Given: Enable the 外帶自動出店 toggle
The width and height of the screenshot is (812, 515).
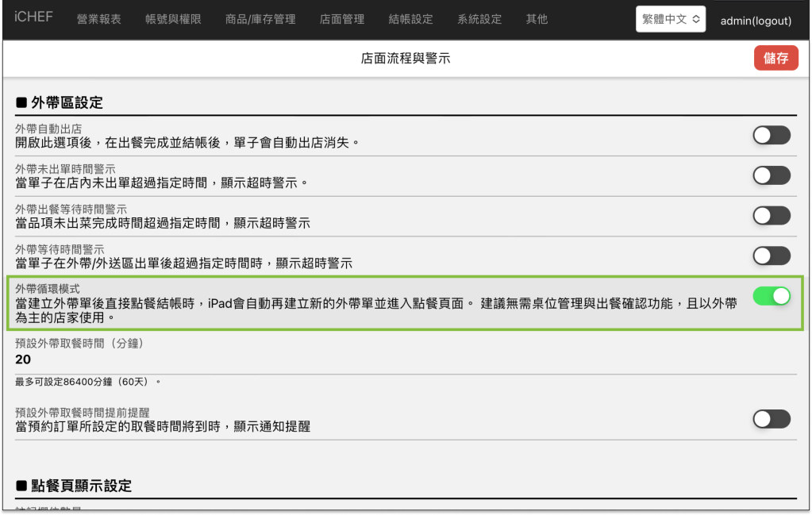Looking at the screenshot, I should [x=772, y=135].
